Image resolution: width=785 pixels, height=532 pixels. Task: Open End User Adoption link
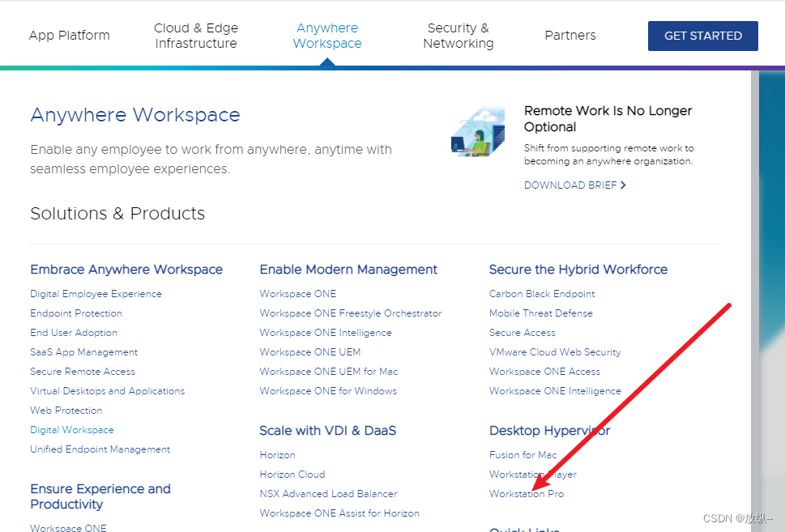[x=74, y=333]
